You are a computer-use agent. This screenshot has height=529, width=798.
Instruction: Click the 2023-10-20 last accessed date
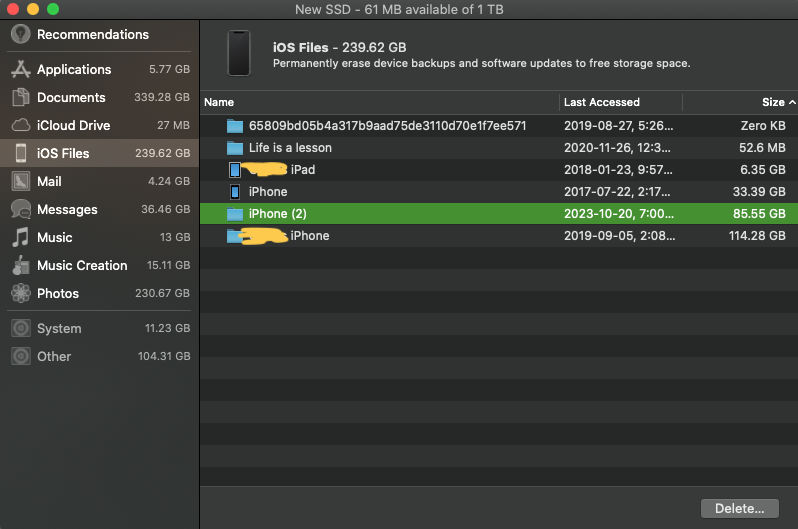coord(618,214)
